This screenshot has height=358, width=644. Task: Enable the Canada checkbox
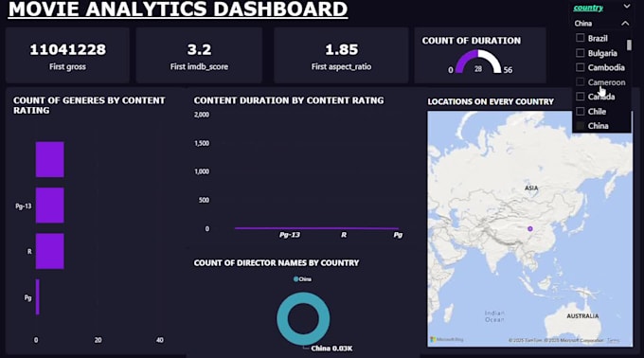580,97
